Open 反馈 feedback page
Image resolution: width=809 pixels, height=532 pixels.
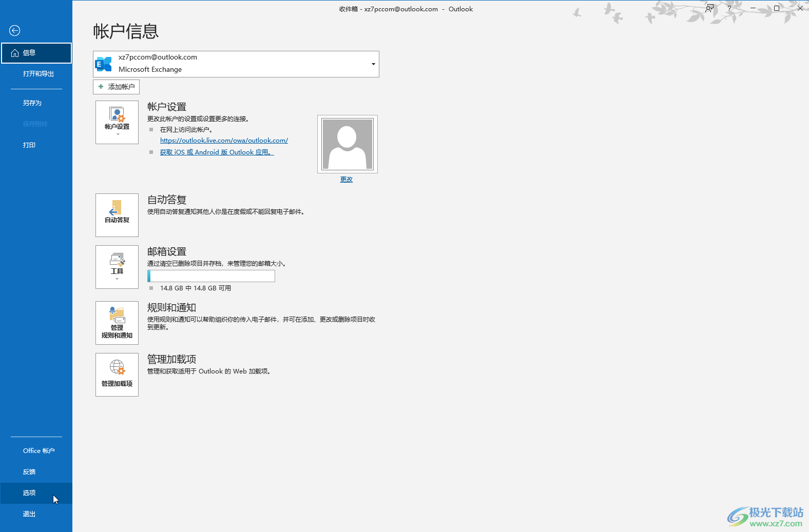36,472
